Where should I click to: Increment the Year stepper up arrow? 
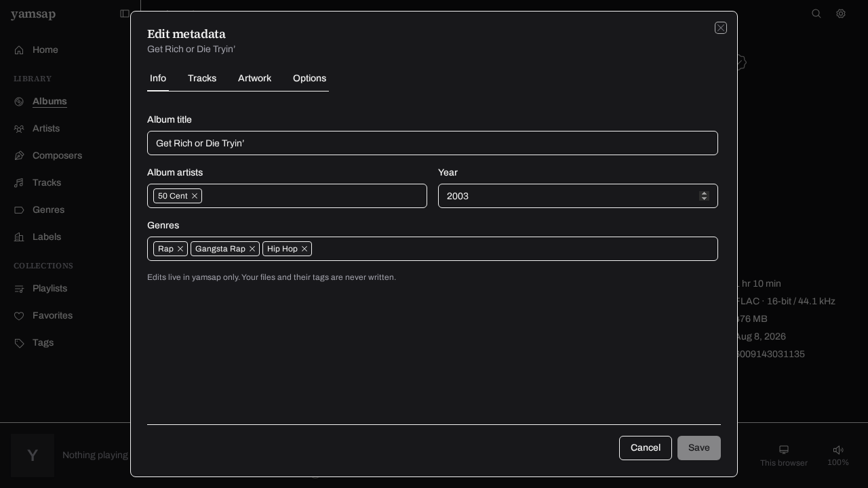[x=704, y=193]
